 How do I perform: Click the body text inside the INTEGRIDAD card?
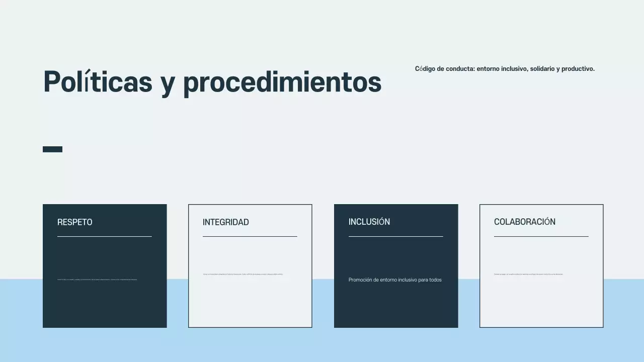(x=243, y=274)
